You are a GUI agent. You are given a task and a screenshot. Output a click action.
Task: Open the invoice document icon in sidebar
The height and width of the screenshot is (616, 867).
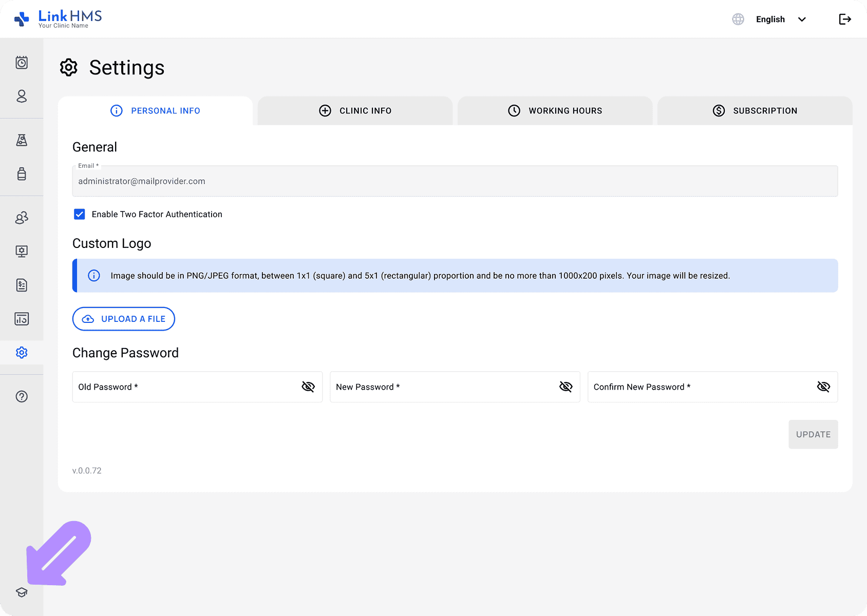22,285
